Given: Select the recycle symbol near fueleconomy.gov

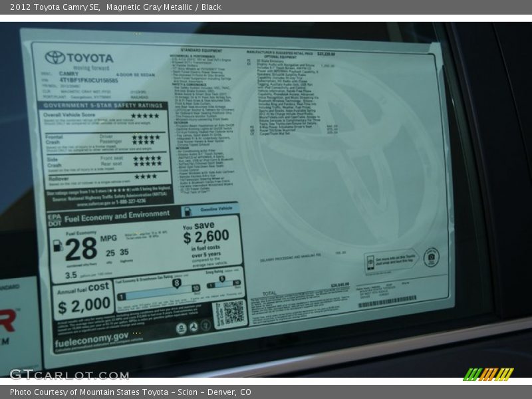Looking at the screenshot, I should (x=194, y=327).
